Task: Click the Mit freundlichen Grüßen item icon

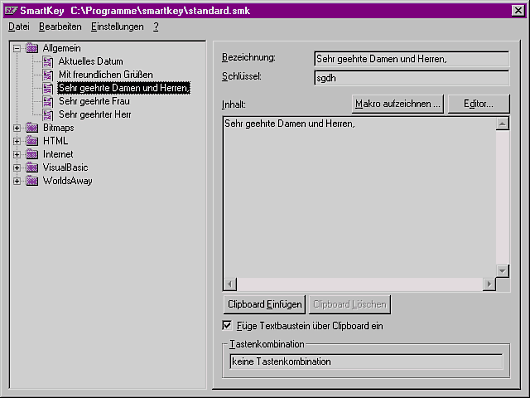Action: (48, 75)
